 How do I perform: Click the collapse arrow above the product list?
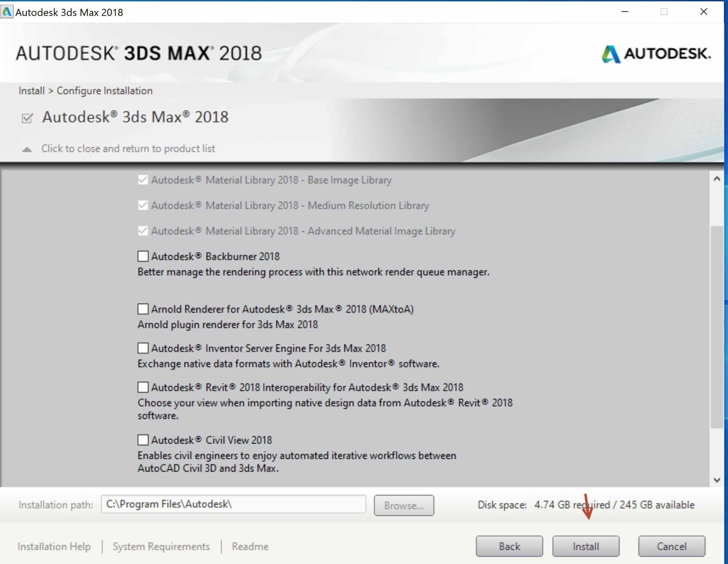tap(26, 148)
